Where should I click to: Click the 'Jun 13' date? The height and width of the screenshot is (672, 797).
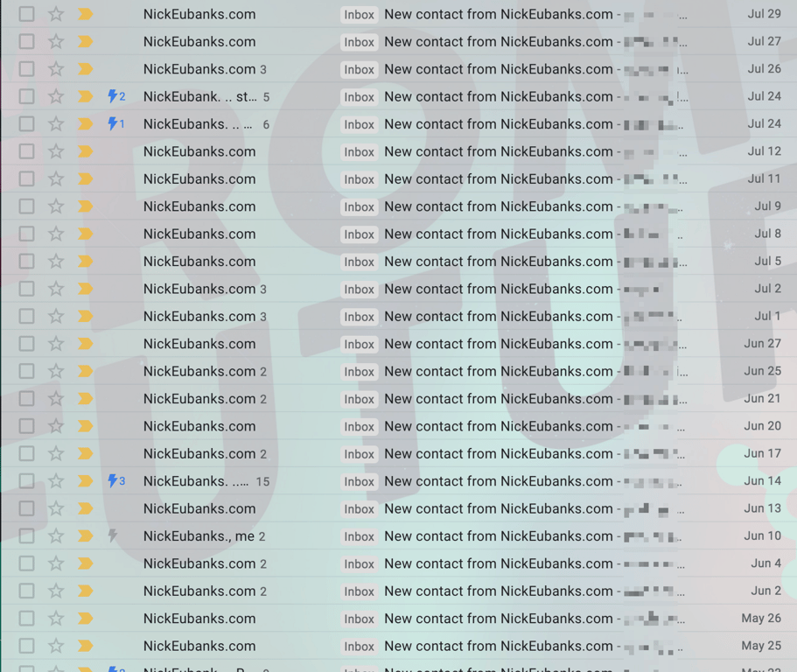coord(762,507)
